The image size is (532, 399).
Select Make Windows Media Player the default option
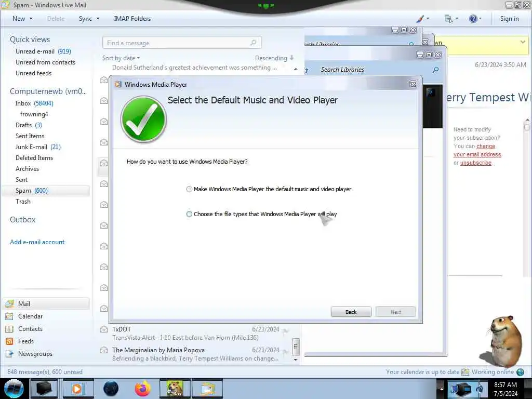click(x=189, y=189)
